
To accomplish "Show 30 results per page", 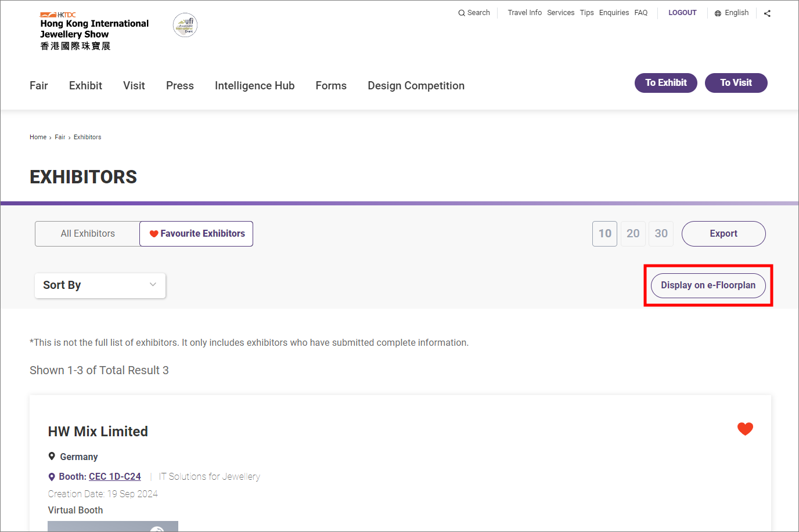I will pyautogui.click(x=661, y=234).
